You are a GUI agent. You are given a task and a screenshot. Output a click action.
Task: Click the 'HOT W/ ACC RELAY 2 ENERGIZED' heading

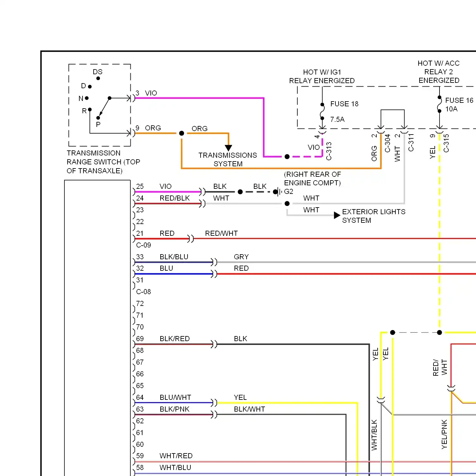[439, 72]
